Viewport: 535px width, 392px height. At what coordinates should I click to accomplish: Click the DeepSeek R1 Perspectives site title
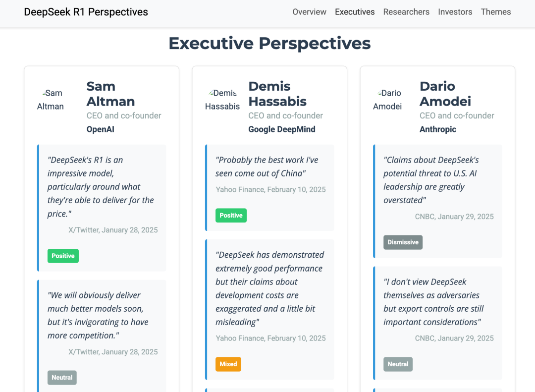[86, 12]
